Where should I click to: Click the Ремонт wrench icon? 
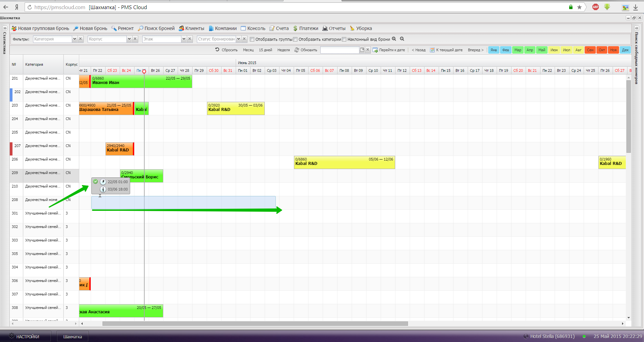pos(114,28)
